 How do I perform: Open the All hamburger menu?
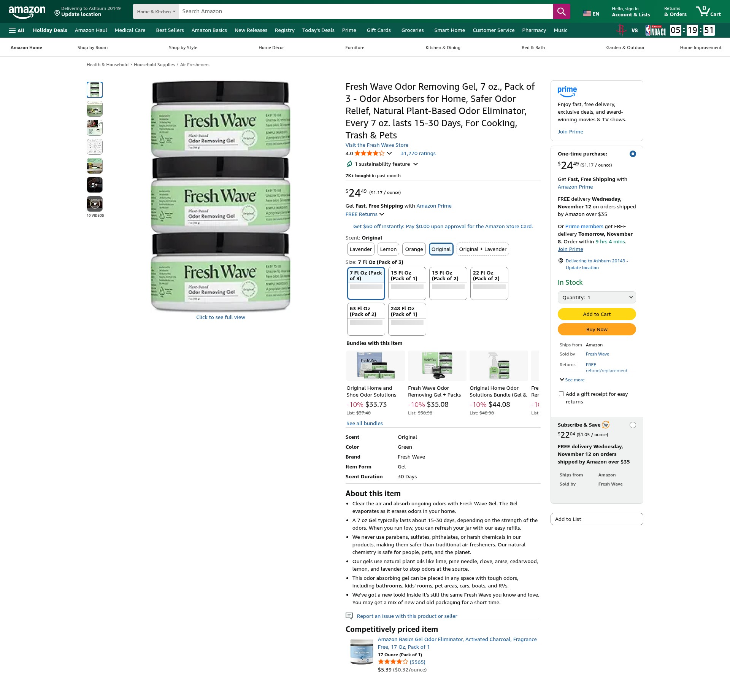(17, 30)
